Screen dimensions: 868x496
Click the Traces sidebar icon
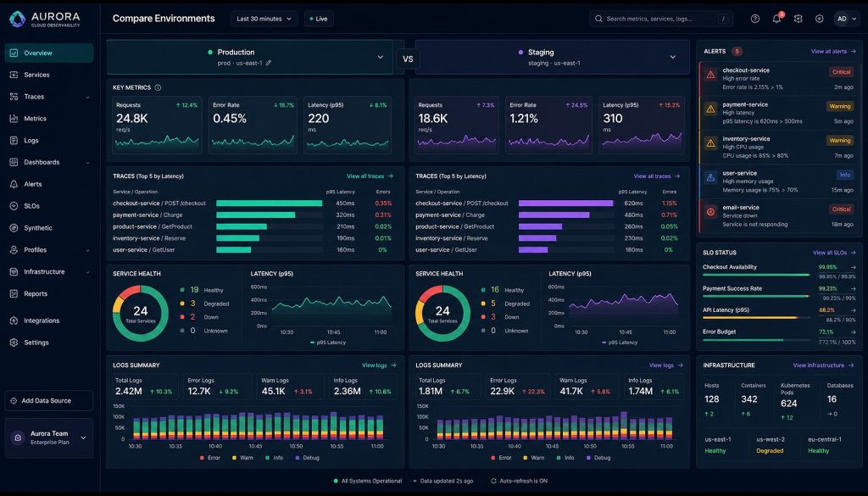(14, 97)
